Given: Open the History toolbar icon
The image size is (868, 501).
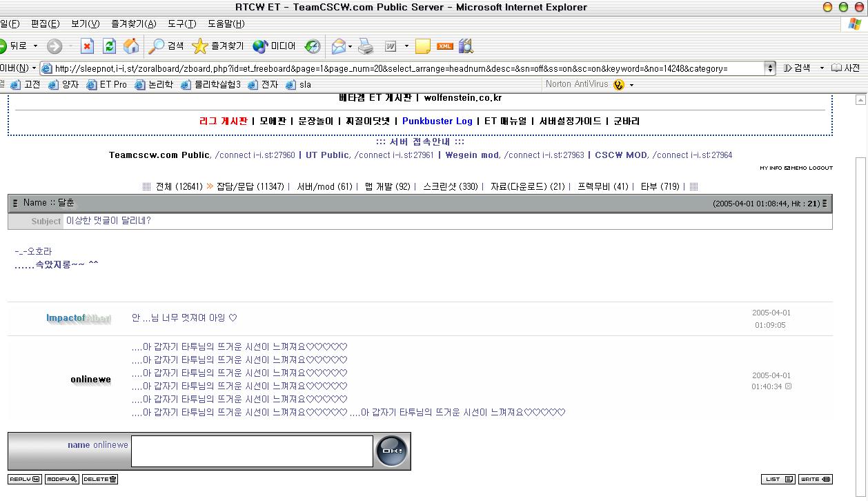Looking at the screenshot, I should coord(313,46).
